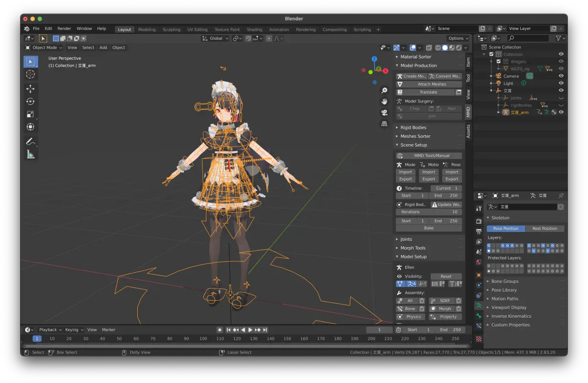Select the Annotate tool
This screenshot has width=588, height=383.
[30, 142]
